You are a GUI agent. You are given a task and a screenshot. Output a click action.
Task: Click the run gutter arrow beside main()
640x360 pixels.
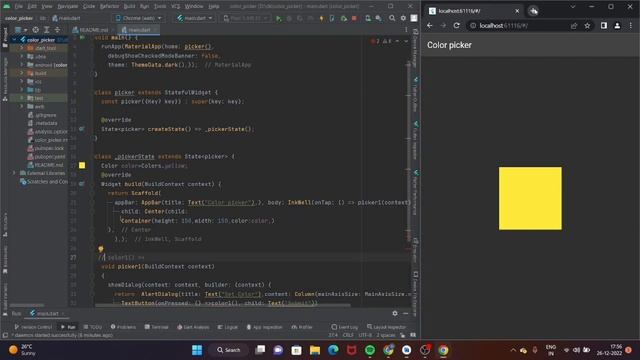(82, 38)
